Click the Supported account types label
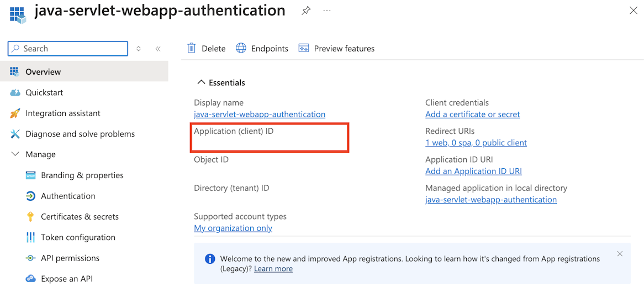Image resolution: width=644 pixels, height=286 pixels. [x=240, y=216]
